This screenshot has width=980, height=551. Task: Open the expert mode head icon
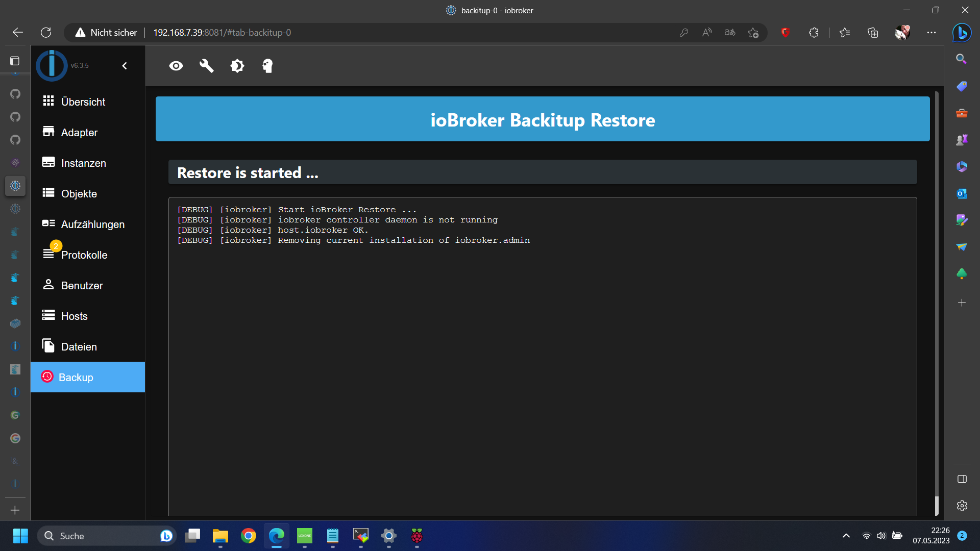267,66
